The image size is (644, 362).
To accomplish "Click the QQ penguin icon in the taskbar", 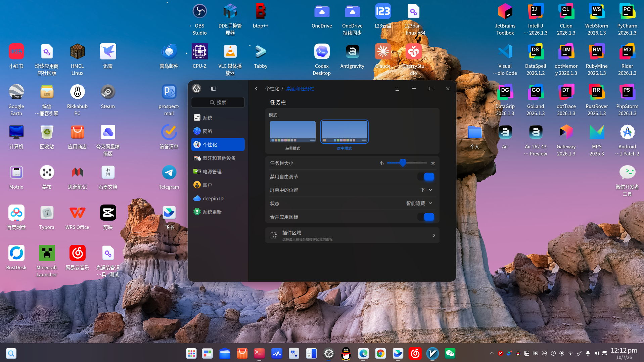I will [346, 353].
